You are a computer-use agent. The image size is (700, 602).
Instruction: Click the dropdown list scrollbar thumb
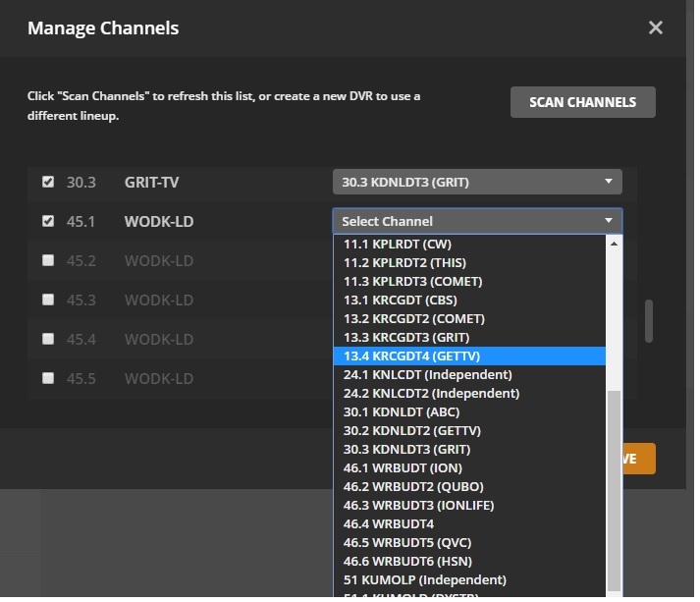coord(614,490)
